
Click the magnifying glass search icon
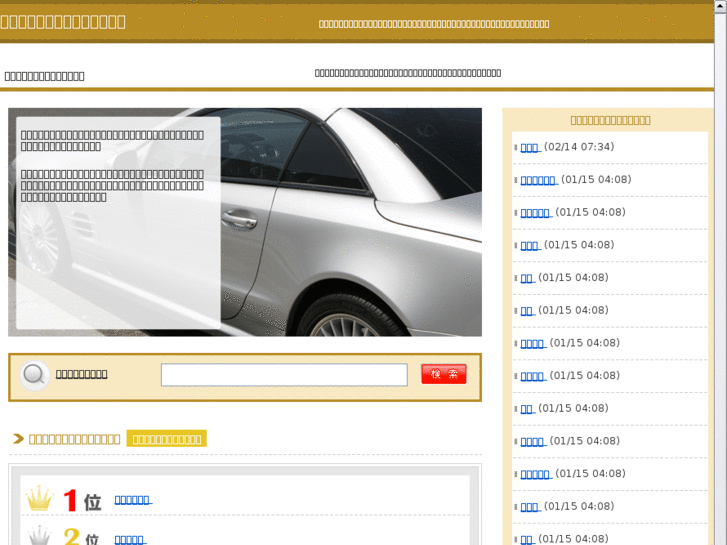[x=35, y=375]
